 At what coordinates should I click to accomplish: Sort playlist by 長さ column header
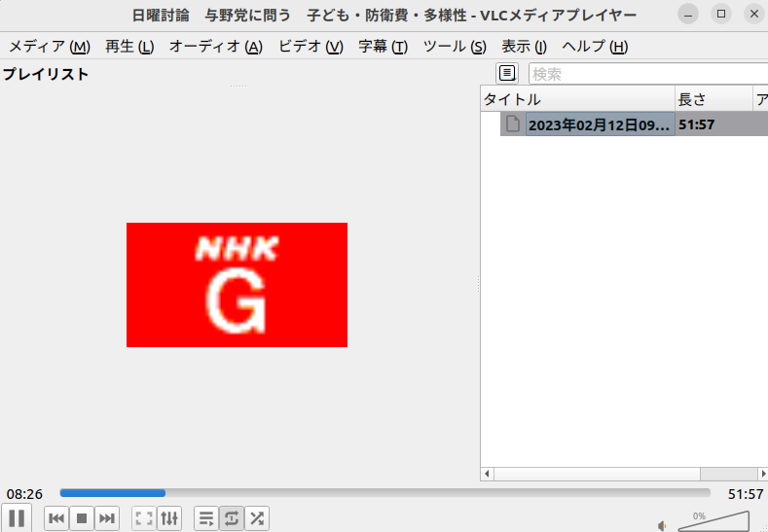(714, 99)
